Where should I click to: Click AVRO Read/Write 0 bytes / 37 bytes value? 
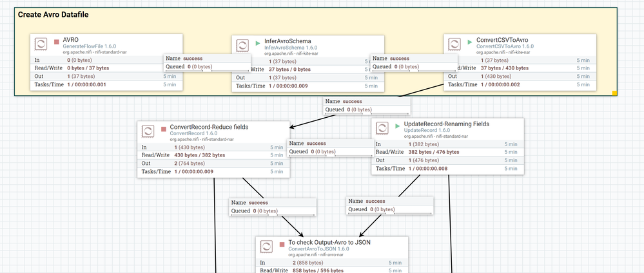click(88, 68)
